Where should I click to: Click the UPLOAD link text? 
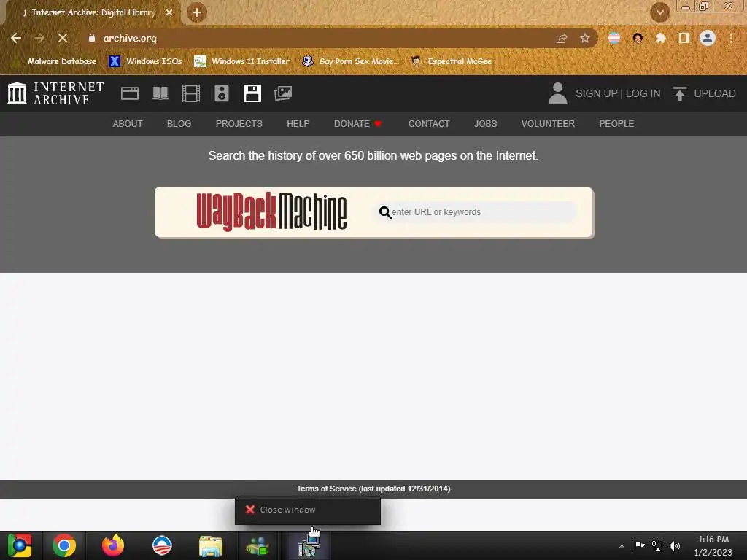click(x=715, y=93)
